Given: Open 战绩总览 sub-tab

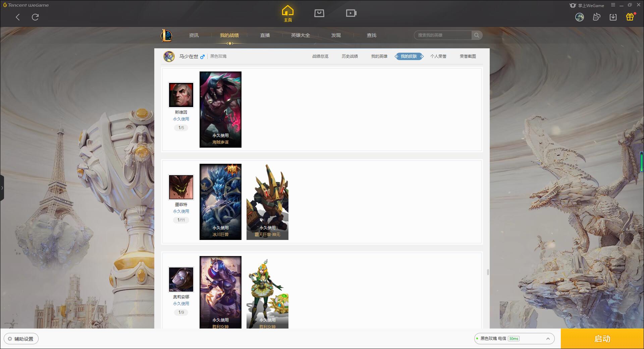Looking at the screenshot, I should coord(320,56).
